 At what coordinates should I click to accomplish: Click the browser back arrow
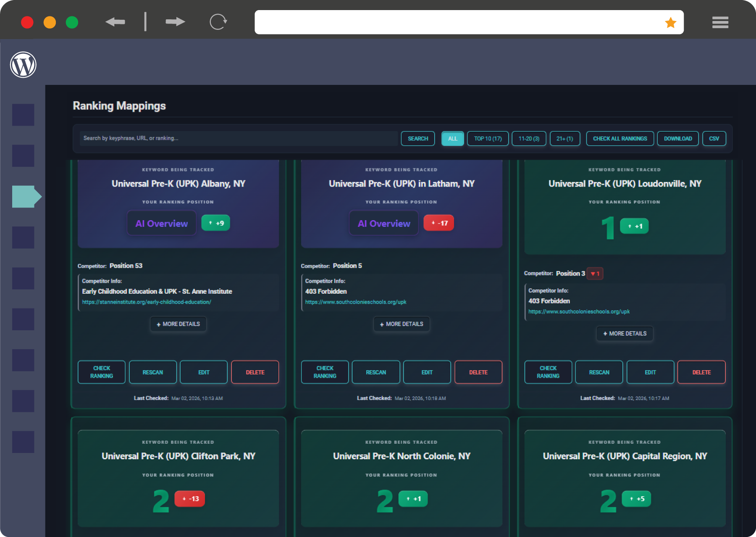(x=115, y=22)
